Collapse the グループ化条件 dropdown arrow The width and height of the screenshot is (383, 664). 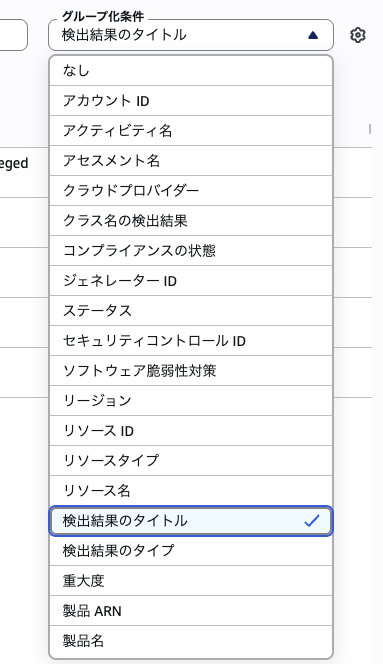pos(313,35)
